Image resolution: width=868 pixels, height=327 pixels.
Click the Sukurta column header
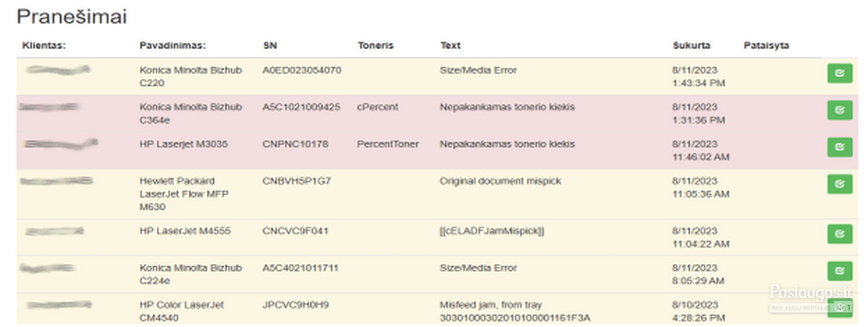pos(691,45)
